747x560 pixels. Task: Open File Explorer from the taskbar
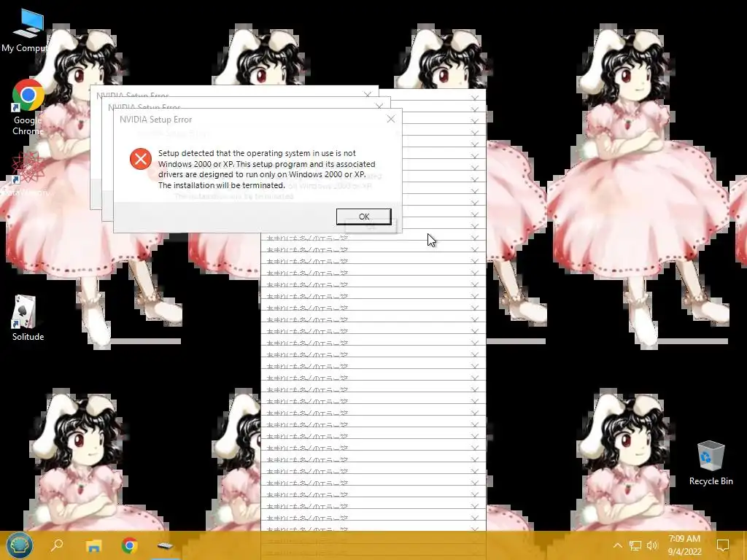point(94,545)
